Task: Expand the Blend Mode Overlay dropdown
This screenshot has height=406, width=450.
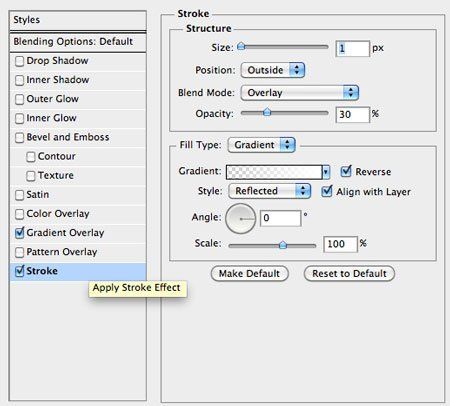Action: 300,93
